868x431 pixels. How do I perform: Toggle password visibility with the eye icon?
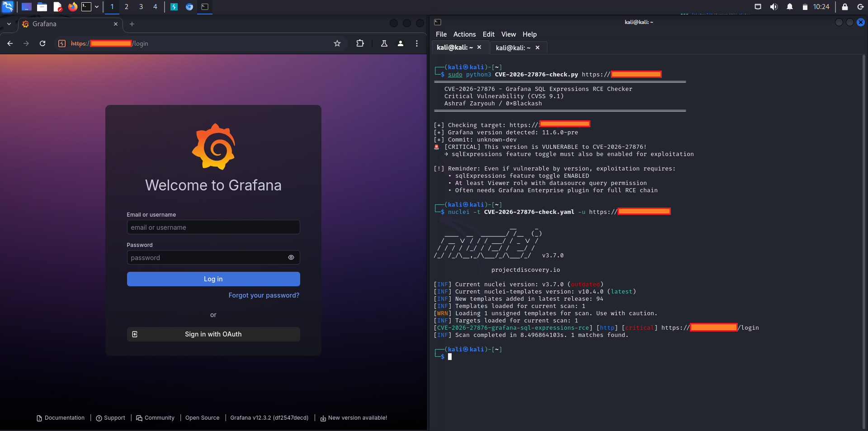(291, 257)
